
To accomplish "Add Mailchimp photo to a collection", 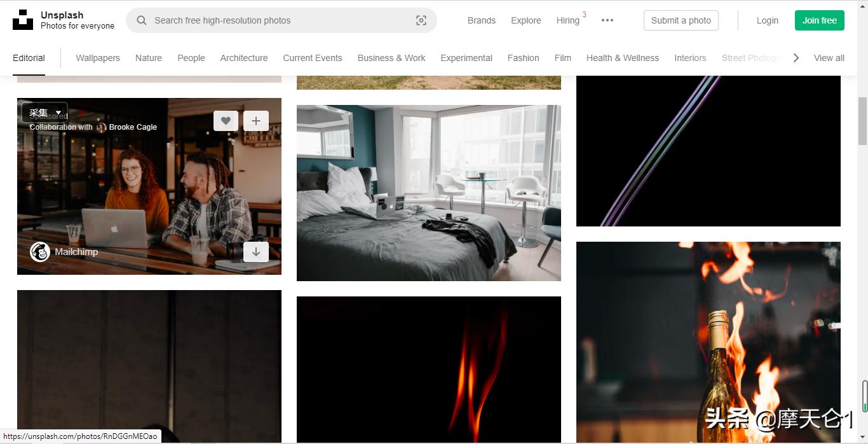I will click(256, 121).
